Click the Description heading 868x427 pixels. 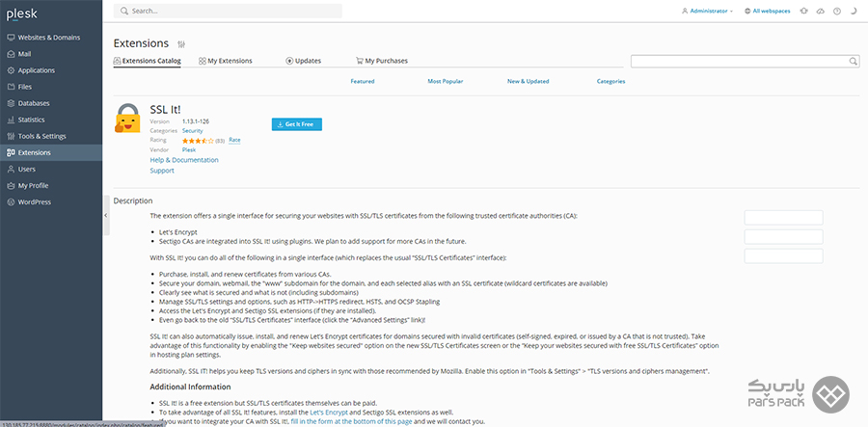(x=133, y=200)
